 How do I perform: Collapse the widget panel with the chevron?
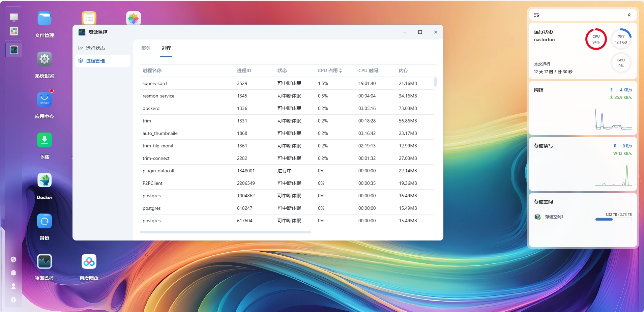pos(629,15)
